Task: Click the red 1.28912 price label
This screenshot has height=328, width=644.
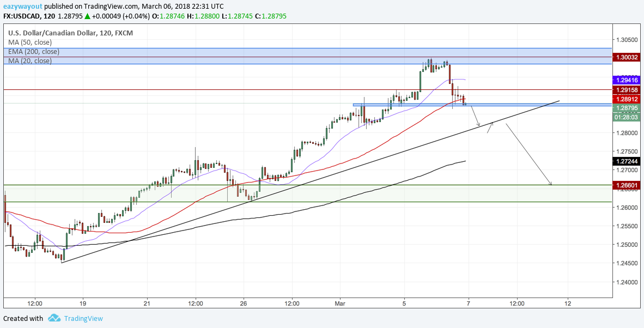Action: (x=626, y=99)
